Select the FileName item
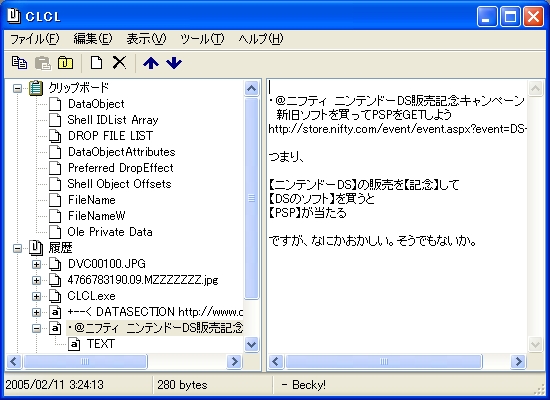 coord(92,200)
